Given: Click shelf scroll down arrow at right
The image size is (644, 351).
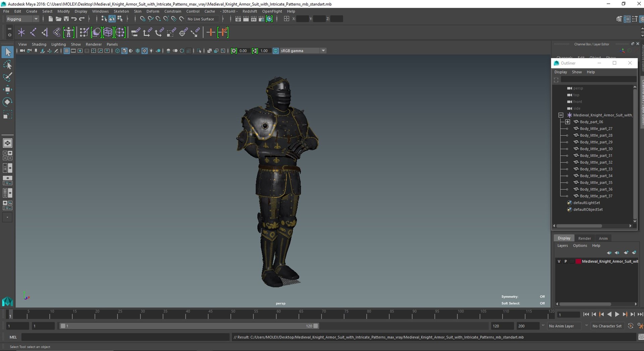Looking at the screenshot, I should (642, 36).
